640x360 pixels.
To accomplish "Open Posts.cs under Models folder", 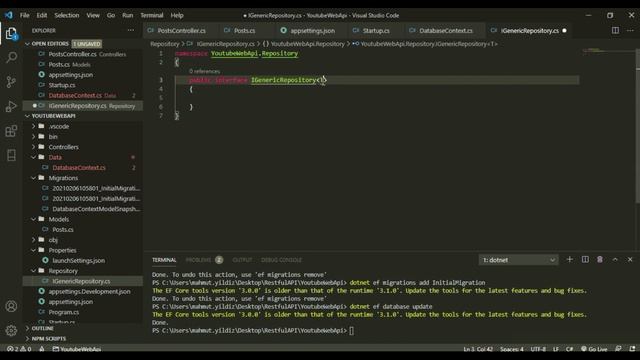I will pos(63,229).
